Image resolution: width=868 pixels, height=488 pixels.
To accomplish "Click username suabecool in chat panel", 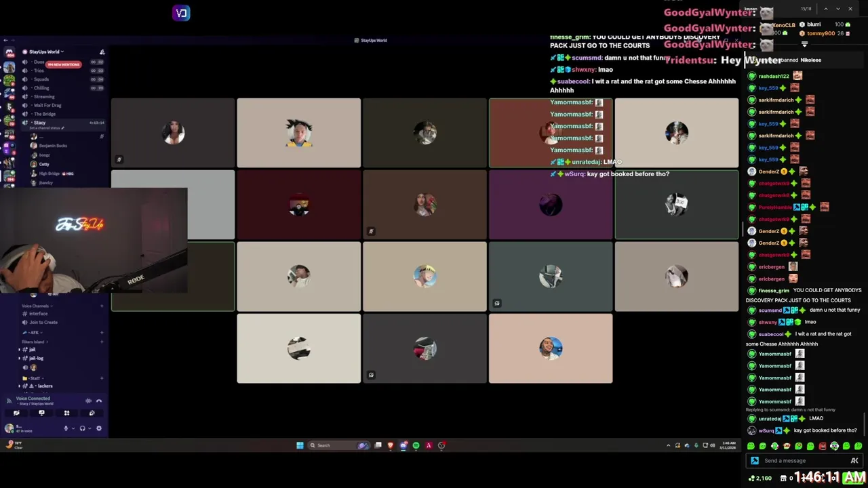I will click(771, 334).
